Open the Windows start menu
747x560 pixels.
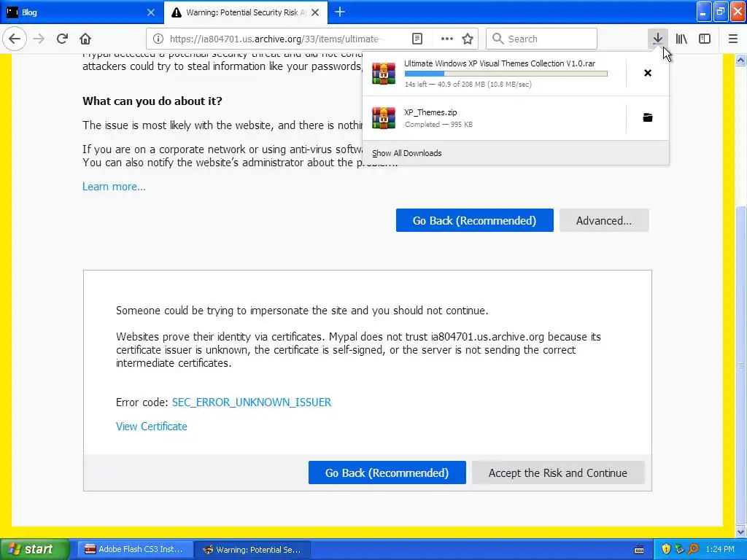[34, 549]
